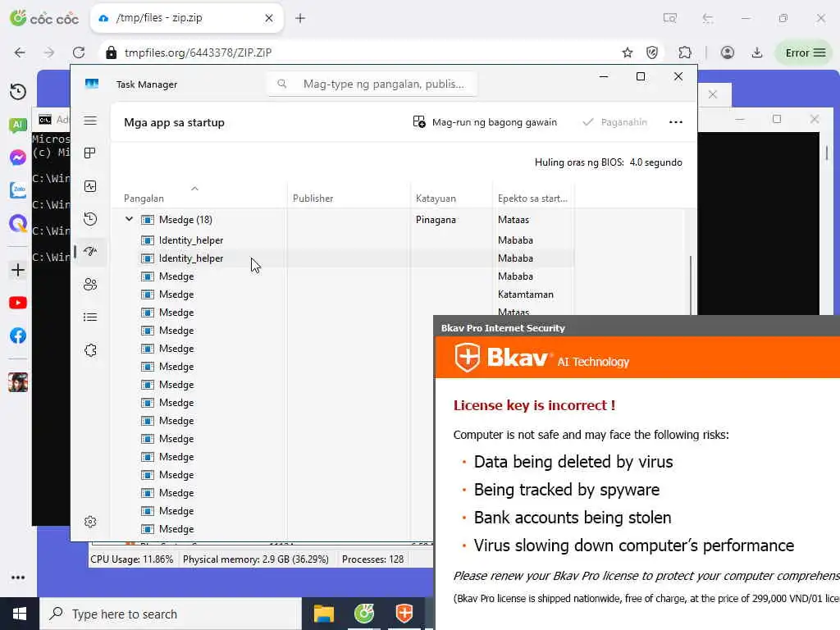The image size is (840, 630).
Task: Click CPU Usage: 11.86% status text
Action: coord(132,559)
